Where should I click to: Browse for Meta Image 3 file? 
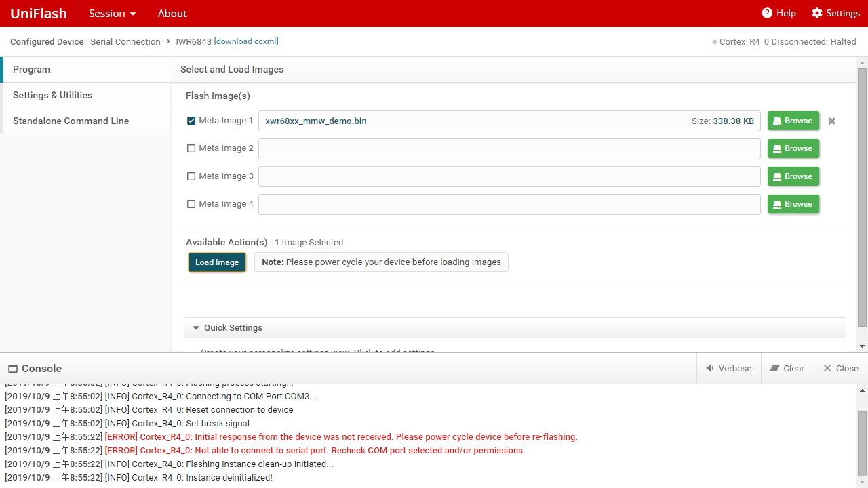coord(793,176)
